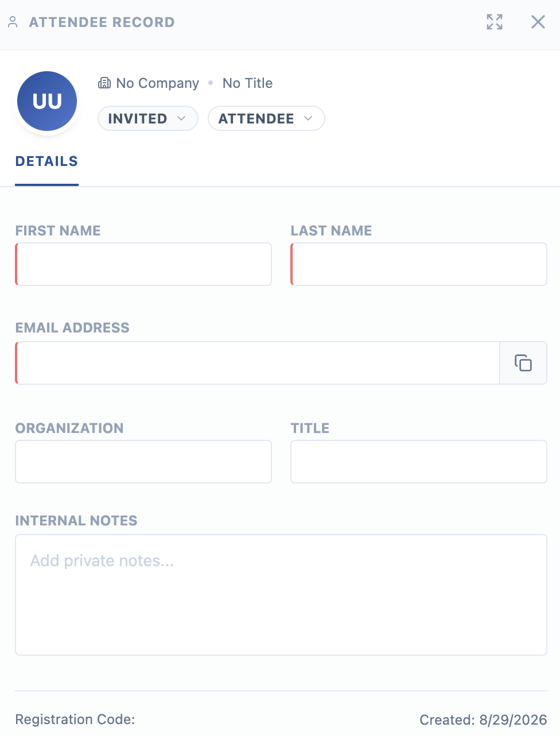Click the Title input field

click(x=419, y=462)
